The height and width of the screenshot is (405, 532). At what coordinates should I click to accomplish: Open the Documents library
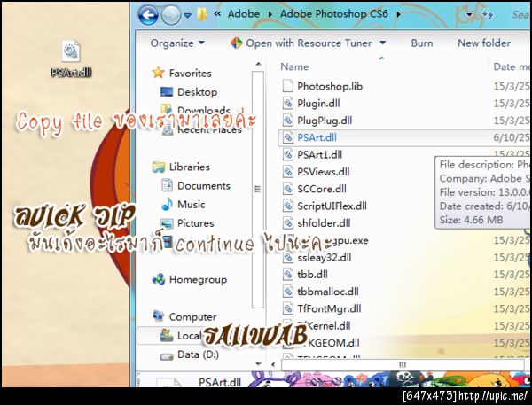[x=204, y=185]
